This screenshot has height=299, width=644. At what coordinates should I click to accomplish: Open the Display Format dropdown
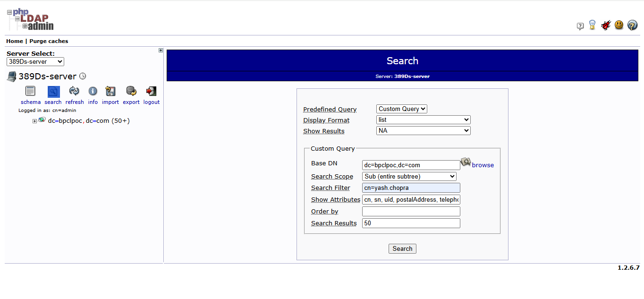tap(424, 120)
